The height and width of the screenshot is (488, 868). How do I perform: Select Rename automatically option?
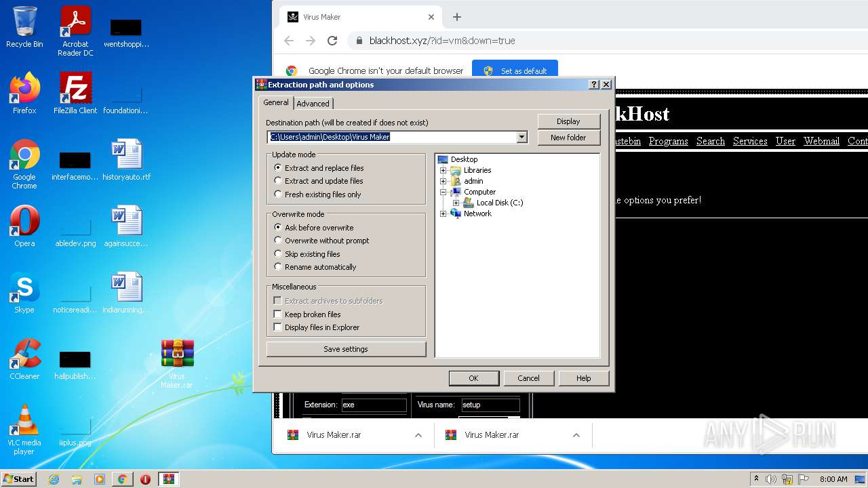(315, 267)
